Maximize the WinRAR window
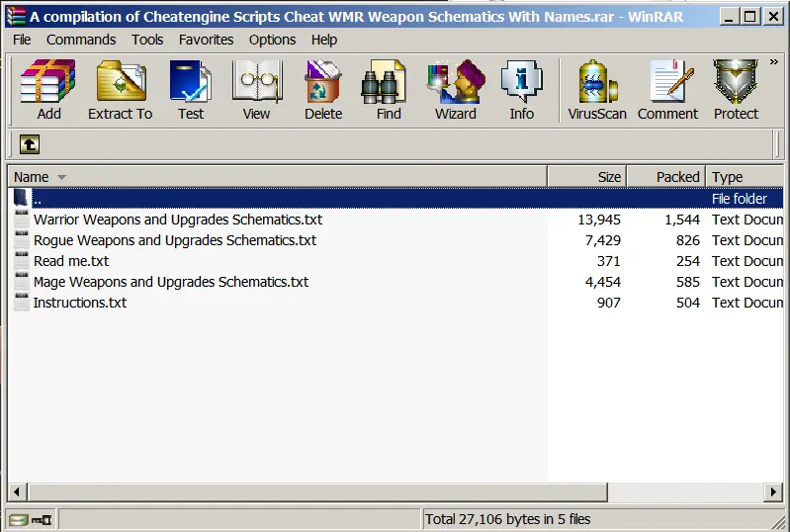Viewport: 790px width, 532px height. 749,17
